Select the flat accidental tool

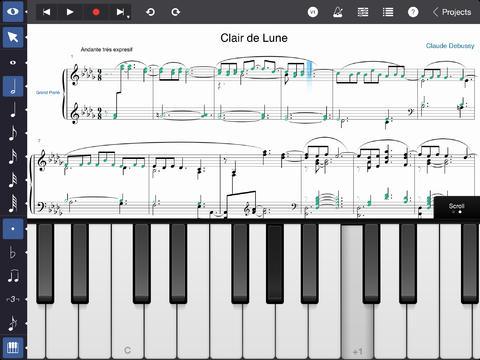[x=13, y=252]
